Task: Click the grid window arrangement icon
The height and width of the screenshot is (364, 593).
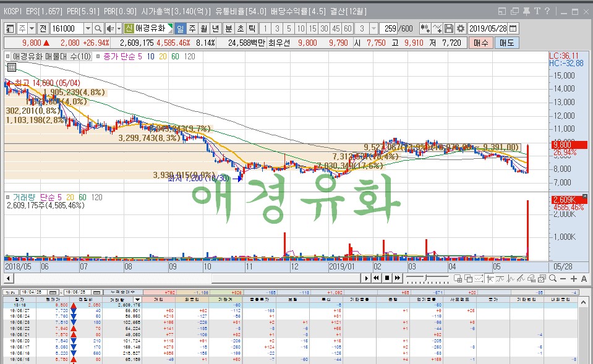Action: [458, 279]
